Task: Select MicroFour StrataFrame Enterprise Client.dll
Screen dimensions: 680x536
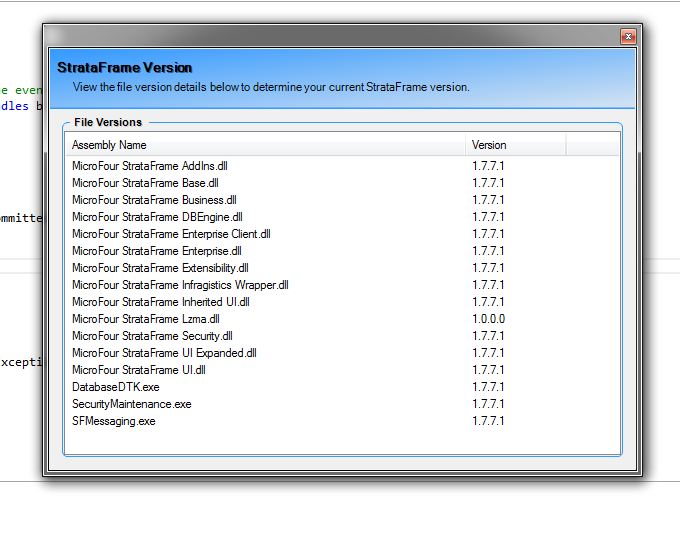Action: coord(171,234)
